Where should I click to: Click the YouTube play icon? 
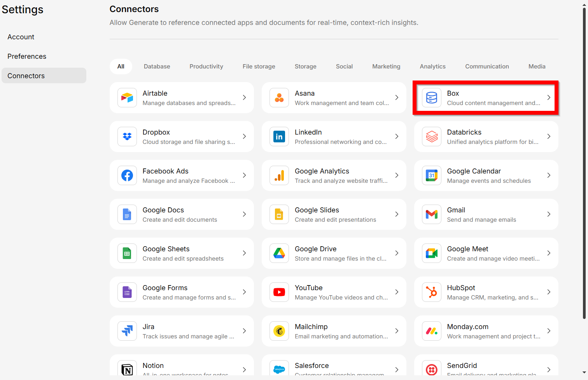coord(279,292)
